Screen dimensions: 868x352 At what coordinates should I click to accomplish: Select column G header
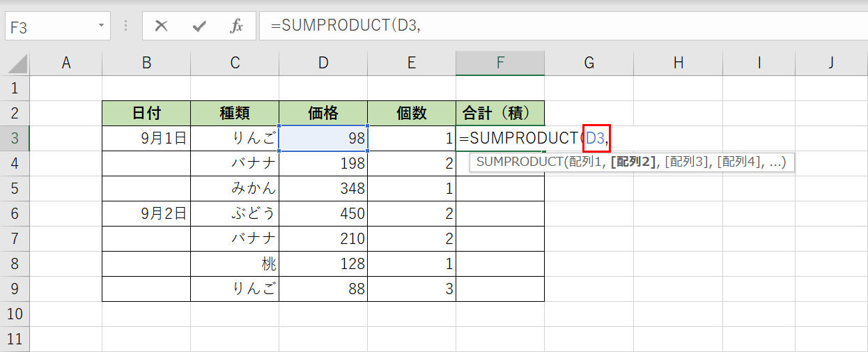pyautogui.click(x=589, y=63)
